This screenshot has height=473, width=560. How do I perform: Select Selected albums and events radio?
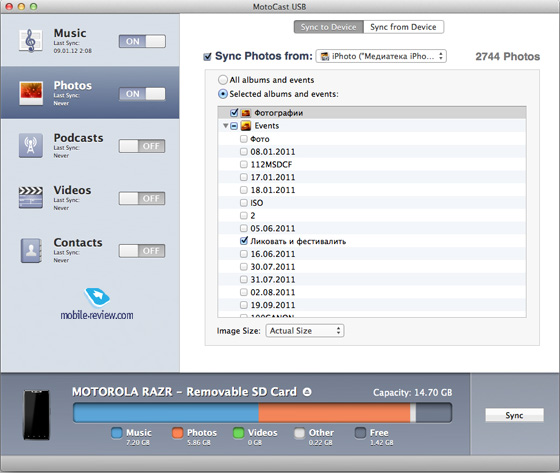click(x=222, y=94)
